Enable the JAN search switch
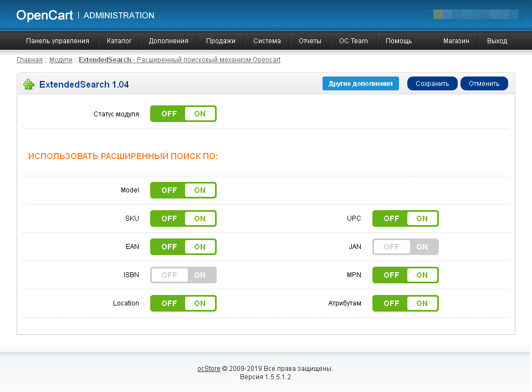Image resolution: width=532 pixels, height=392 pixels. 406,247
